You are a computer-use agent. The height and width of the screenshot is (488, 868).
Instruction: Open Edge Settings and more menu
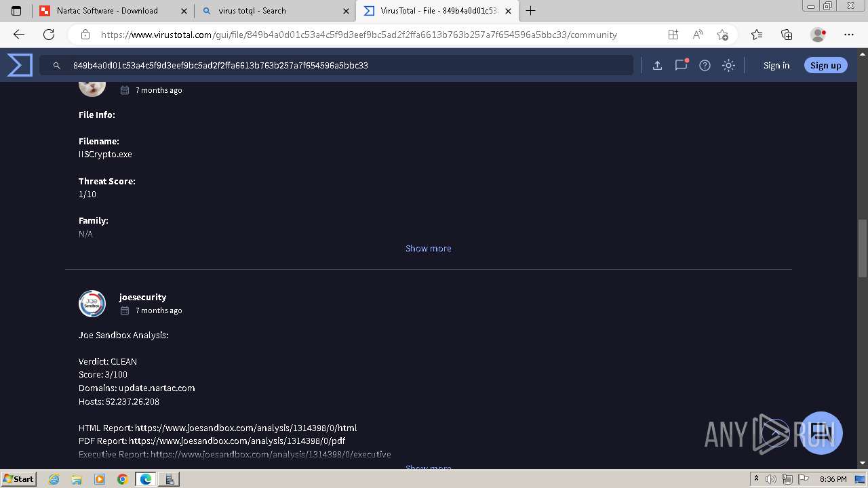pos(849,35)
